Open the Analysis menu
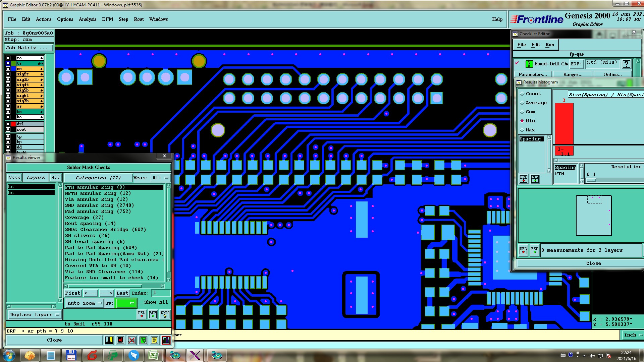The height and width of the screenshot is (362, 644). [x=87, y=19]
